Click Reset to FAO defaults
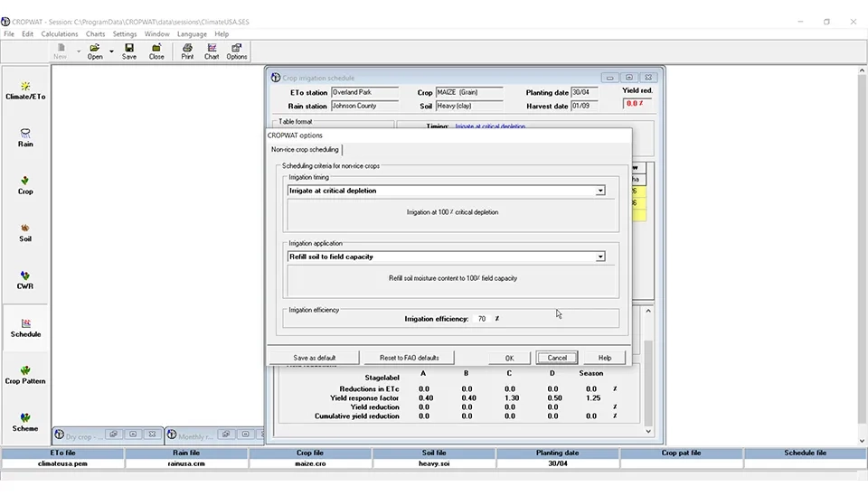Screen dimensions: 868x495 [x=409, y=358]
